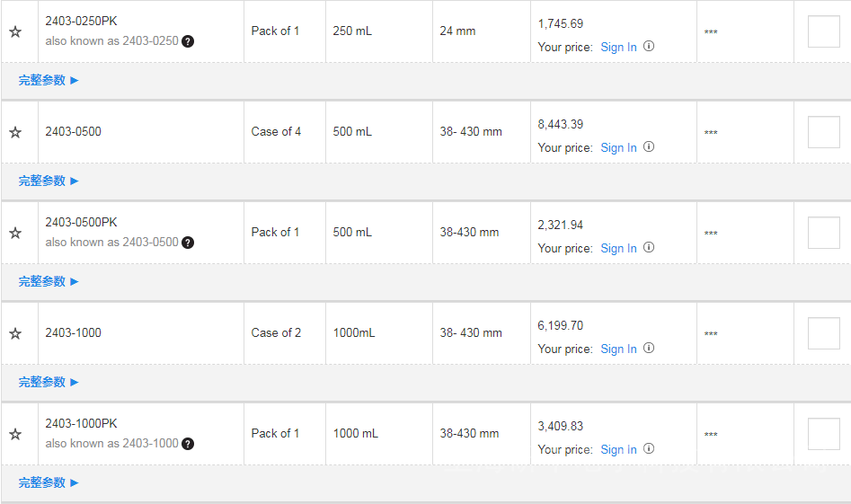
Task: View price info icon for 8,443.39 row
Action: click(649, 147)
